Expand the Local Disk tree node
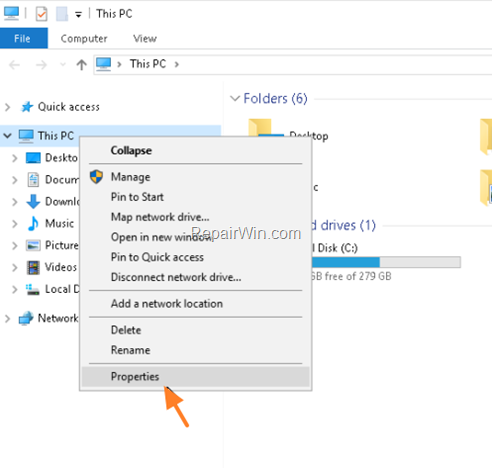 point(15,289)
